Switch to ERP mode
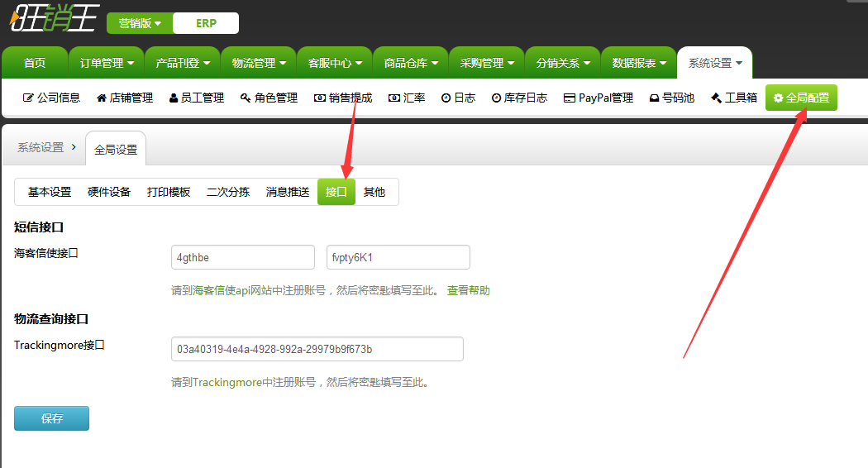Screen dimensions: 868x468 point(206,23)
